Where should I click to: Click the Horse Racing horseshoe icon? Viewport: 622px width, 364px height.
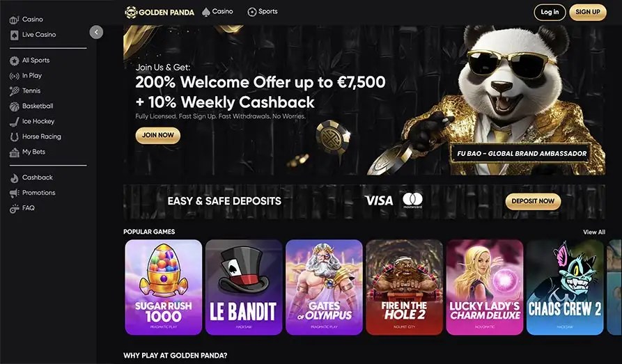click(x=15, y=137)
